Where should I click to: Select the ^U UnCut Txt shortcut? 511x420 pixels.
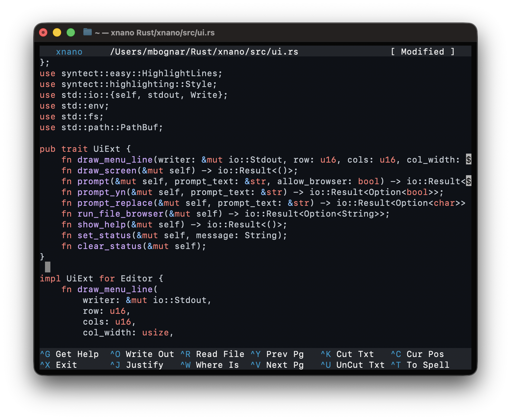coord(353,365)
